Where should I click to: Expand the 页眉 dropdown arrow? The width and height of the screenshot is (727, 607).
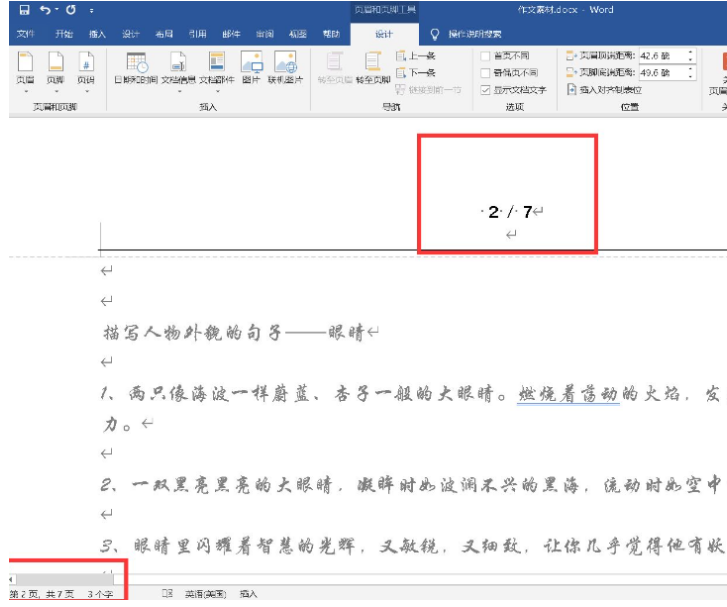(26, 91)
